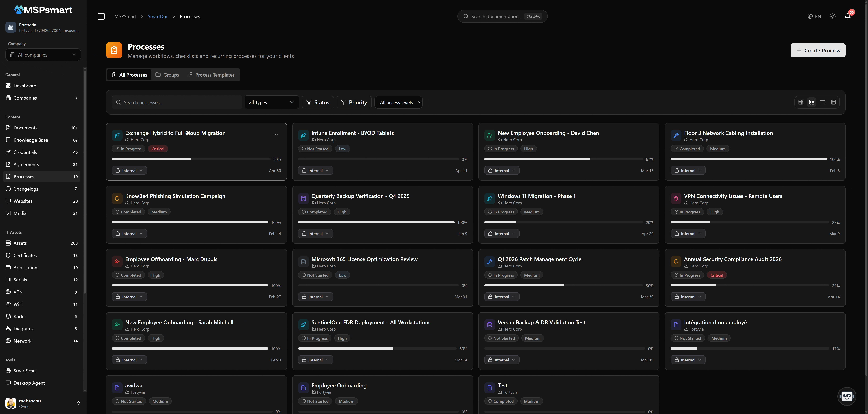Toggle the sidebar panel icon
The width and height of the screenshot is (868, 414).
click(x=101, y=16)
